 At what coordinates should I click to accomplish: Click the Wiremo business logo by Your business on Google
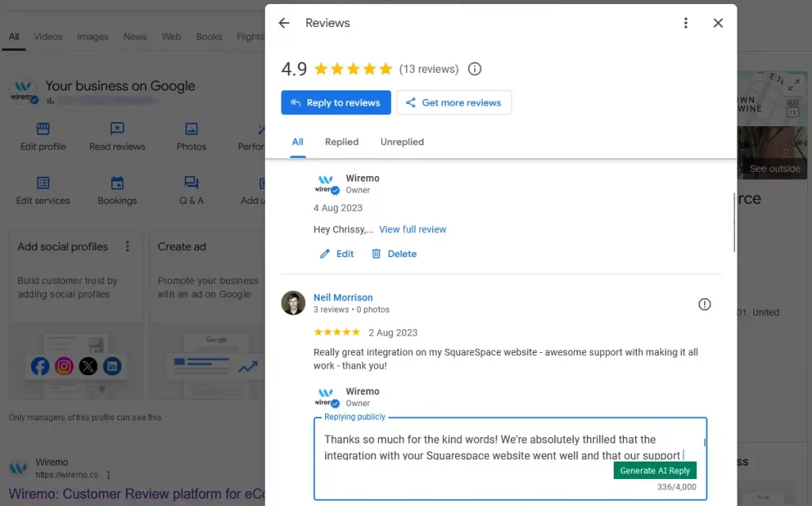(23, 90)
